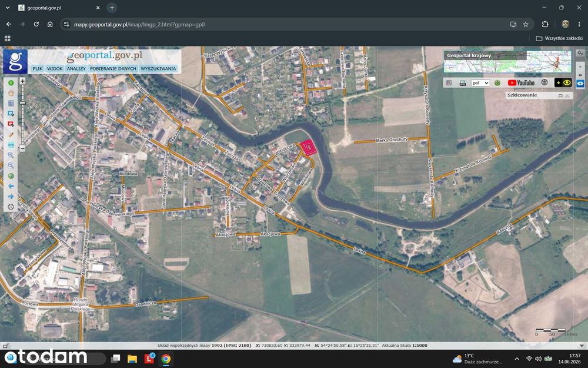Click the circled star icon beside YouTube
The width and height of the screenshot is (588, 368).
544,82
